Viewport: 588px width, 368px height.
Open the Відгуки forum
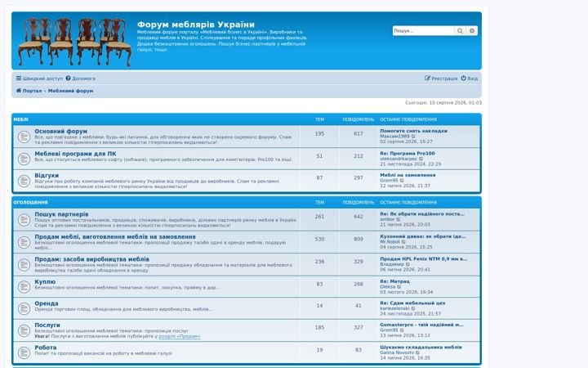[47, 175]
